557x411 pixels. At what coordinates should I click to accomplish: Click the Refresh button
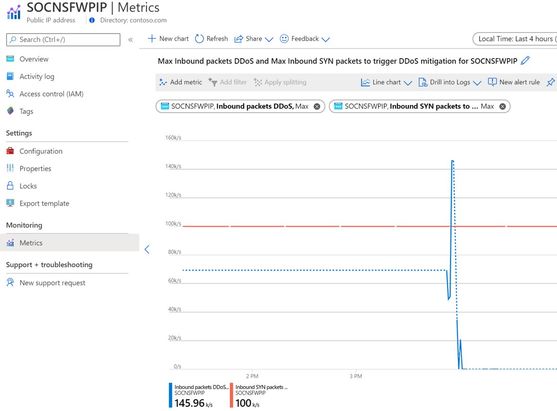212,39
